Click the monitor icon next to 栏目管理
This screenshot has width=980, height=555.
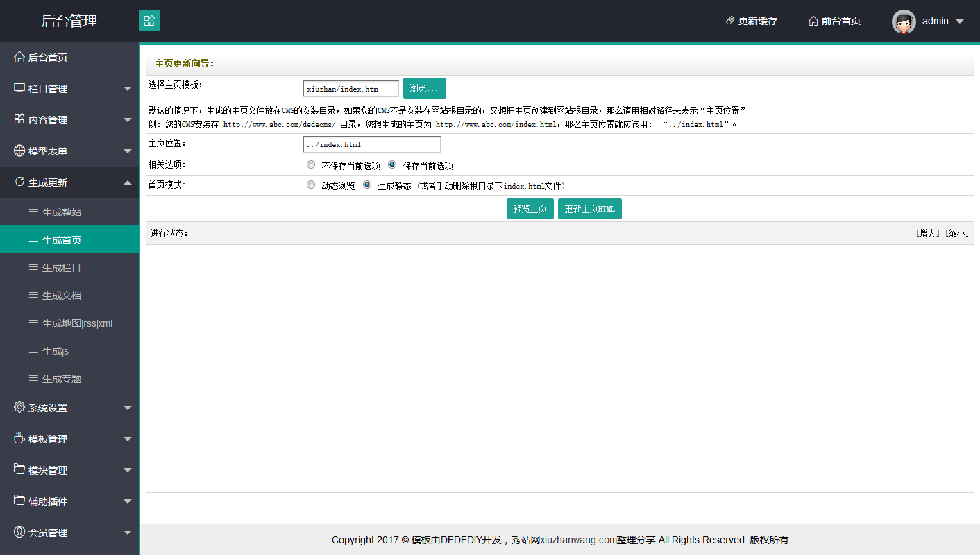(19, 88)
